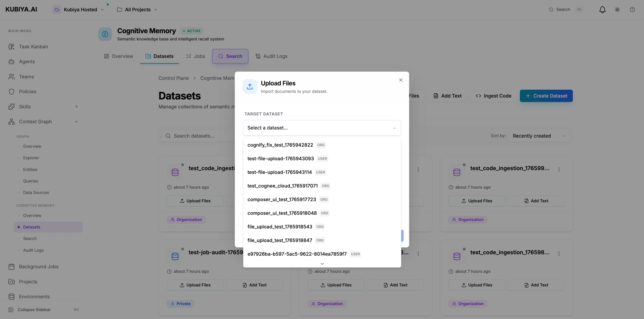Click the scroll-down chevron in dataset list
The width and height of the screenshot is (644, 319).
(x=322, y=263)
